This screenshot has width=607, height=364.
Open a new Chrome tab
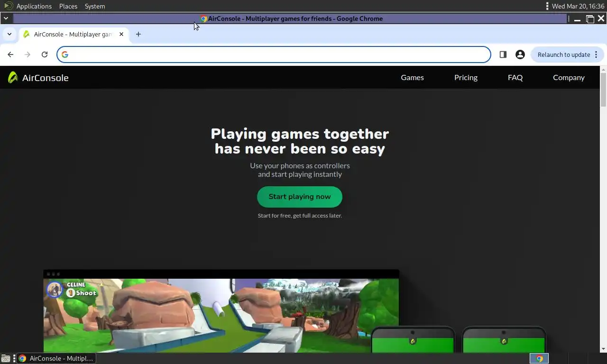coord(138,34)
